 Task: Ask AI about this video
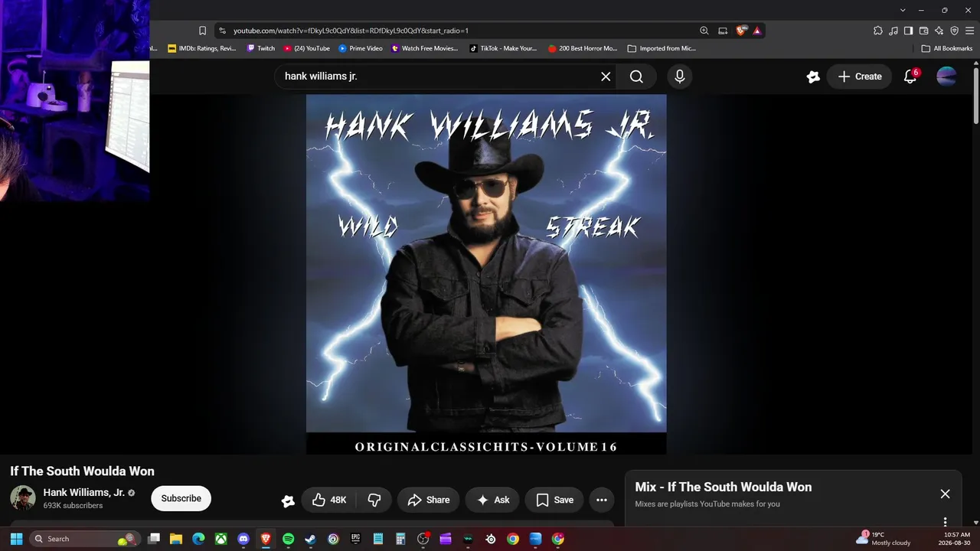tap(492, 500)
